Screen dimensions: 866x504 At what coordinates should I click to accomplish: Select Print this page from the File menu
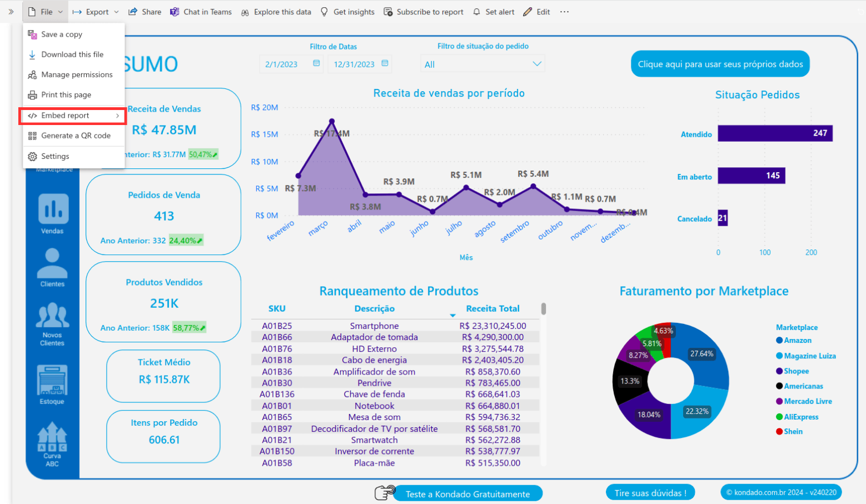(x=66, y=94)
